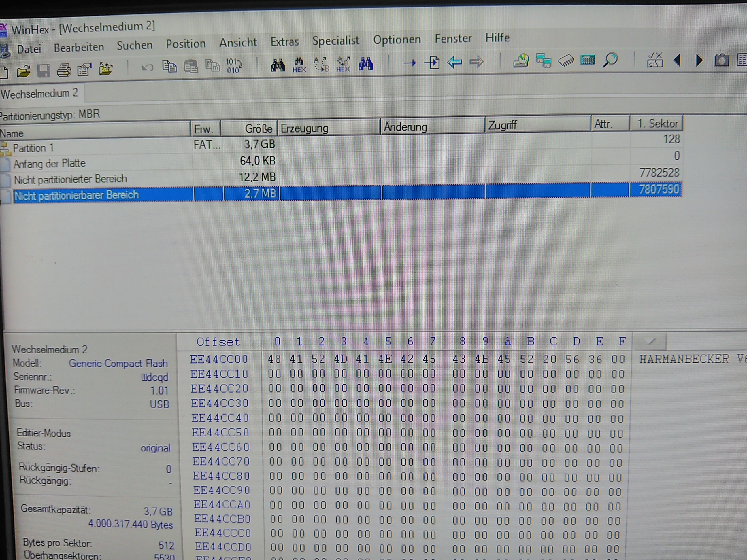747x560 pixels.
Task: Click the Open file folder icon
Action: [x=24, y=71]
